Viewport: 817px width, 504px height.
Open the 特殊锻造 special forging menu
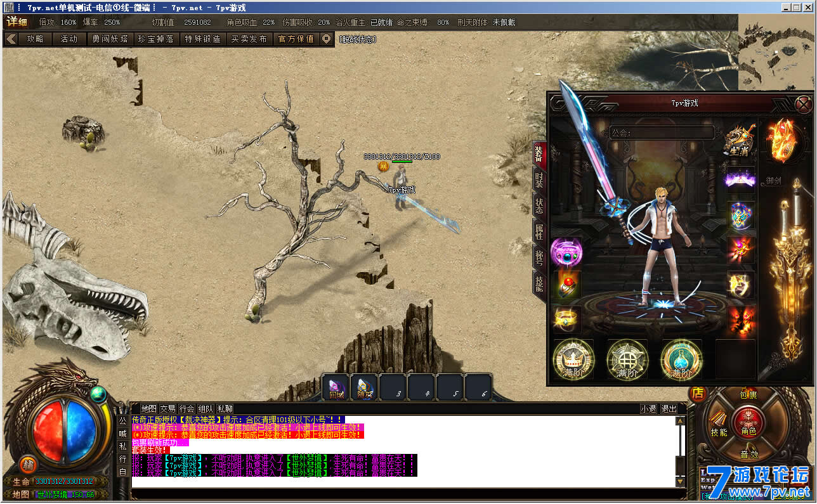(x=202, y=39)
